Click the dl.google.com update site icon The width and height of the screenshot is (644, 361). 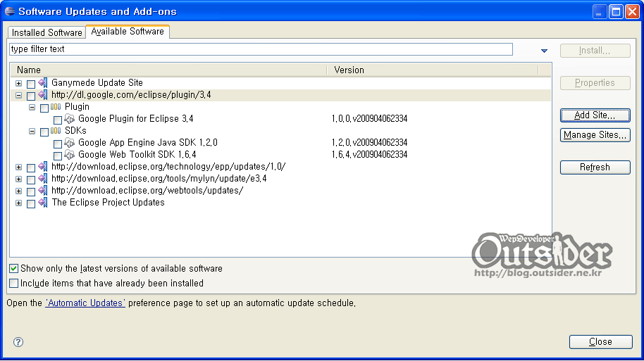point(43,95)
